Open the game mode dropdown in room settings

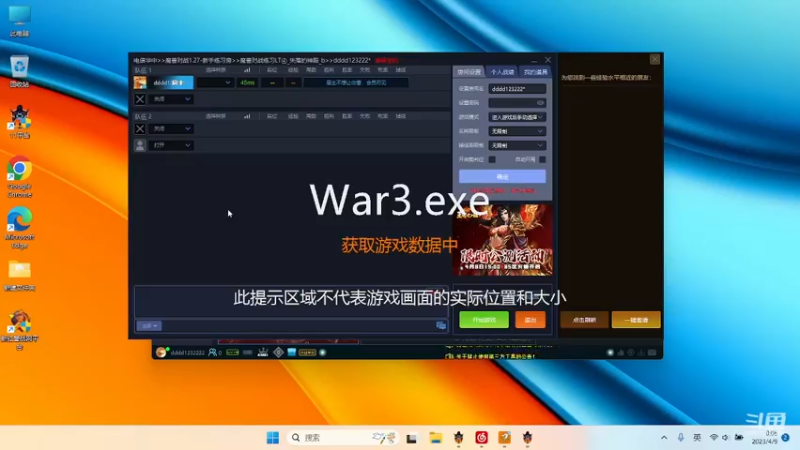tap(517, 117)
